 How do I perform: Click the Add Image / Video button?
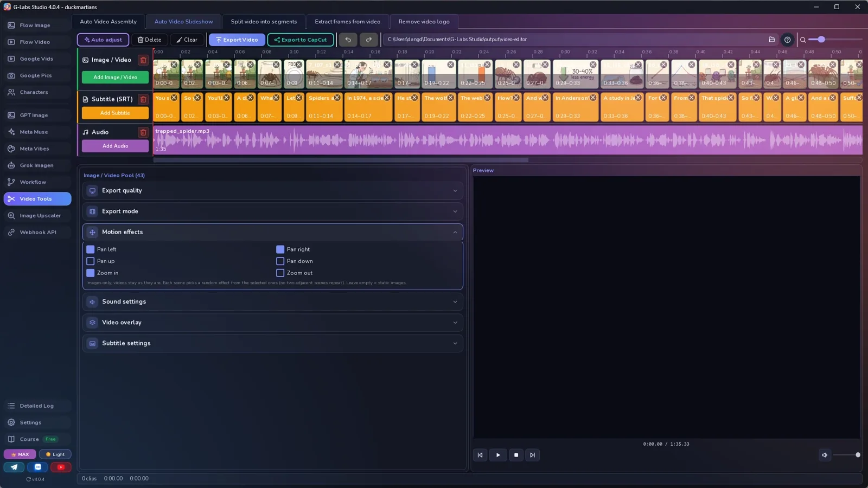click(x=115, y=78)
